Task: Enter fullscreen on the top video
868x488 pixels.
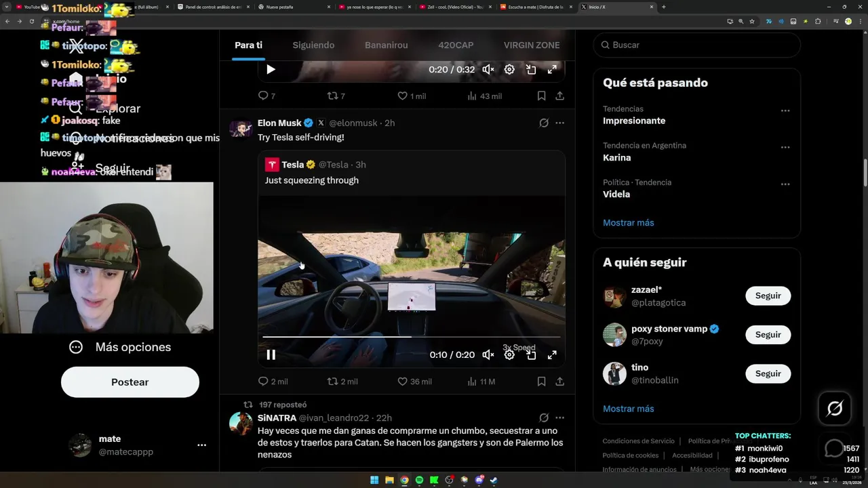Action: (552, 69)
